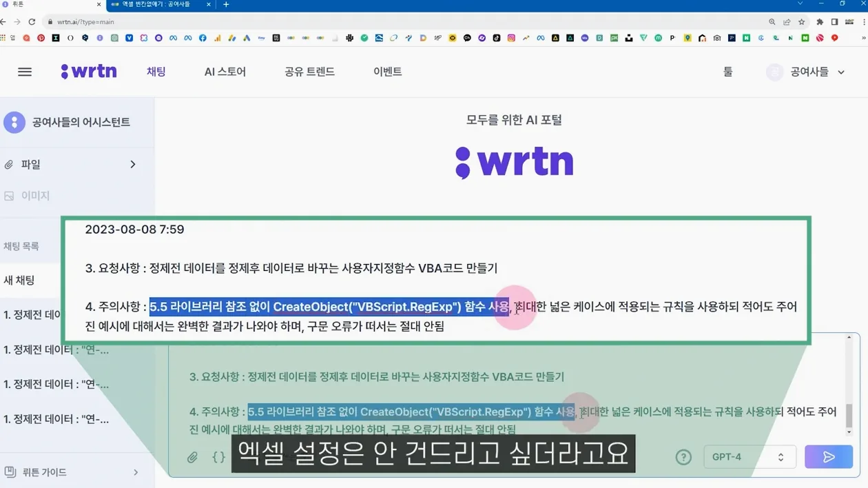Click the share page icon in address bar
868x488 pixels.
click(x=787, y=21)
